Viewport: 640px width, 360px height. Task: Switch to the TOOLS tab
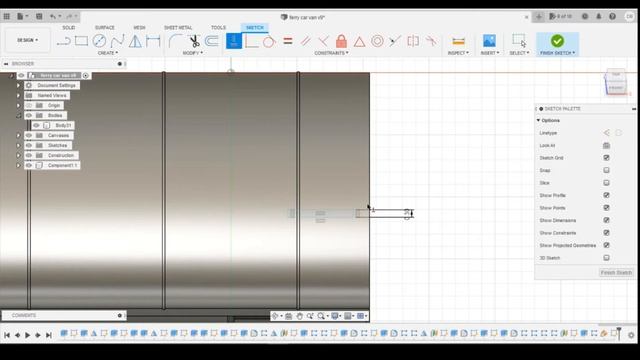[218, 27]
